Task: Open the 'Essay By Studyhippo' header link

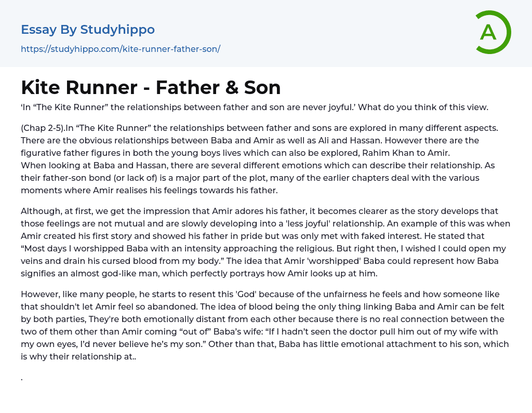Action: tap(88, 30)
